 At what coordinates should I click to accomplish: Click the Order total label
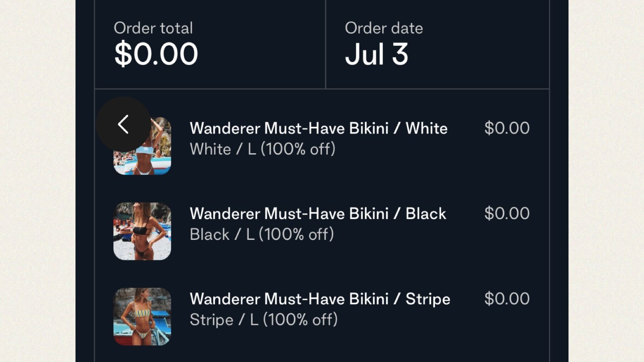[153, 28]
